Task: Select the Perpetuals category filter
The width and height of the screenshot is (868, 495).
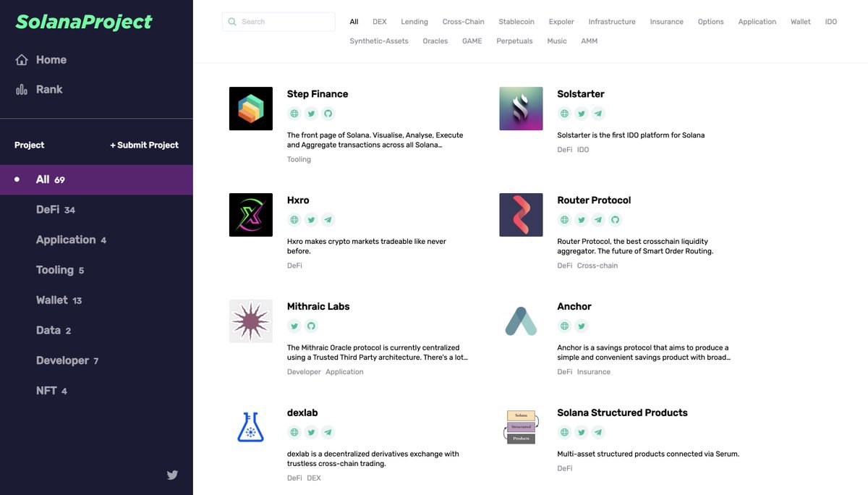Action: [514, 41]
